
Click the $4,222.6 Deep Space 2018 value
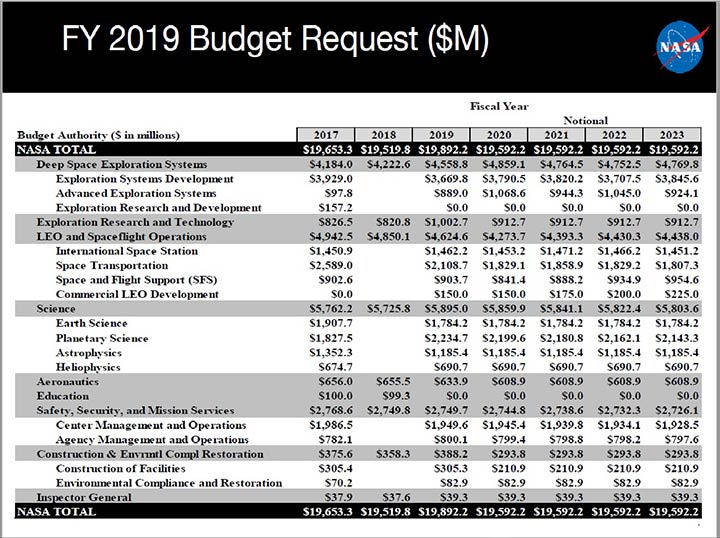tap(388, 164)
